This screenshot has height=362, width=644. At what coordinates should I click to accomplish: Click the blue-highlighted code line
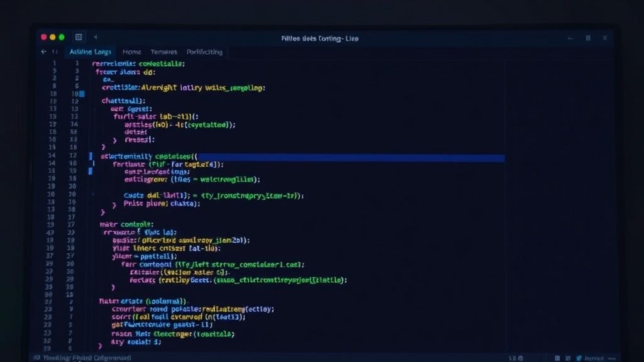[x=302, y=156]
